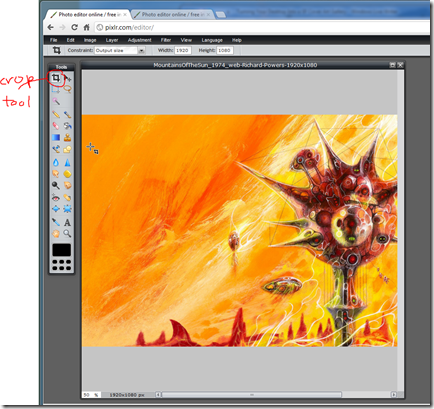Select the Lasso tool
The image size is (434, 409).
pos(68,89)
